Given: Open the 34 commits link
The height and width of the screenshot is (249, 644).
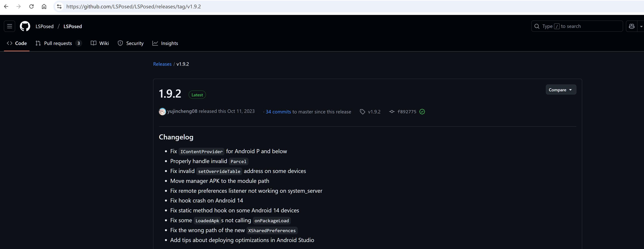Looking at the screenshot, I should [x=278, y=112].
